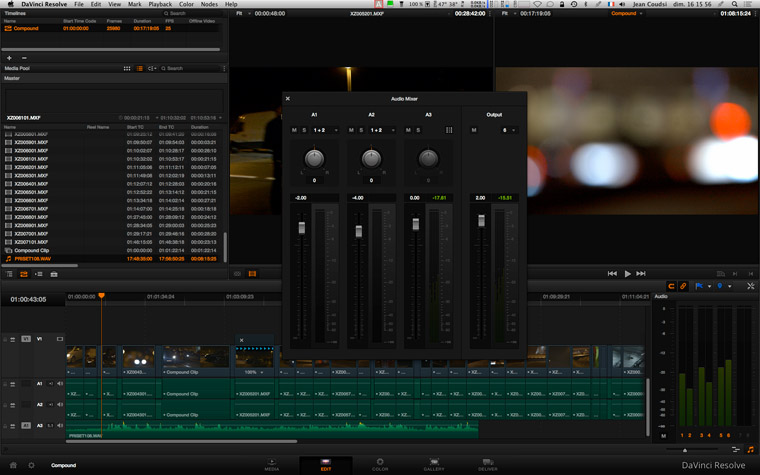Adjust the A1 pan knob
This screenshot has height=475, width=760.
314,159
